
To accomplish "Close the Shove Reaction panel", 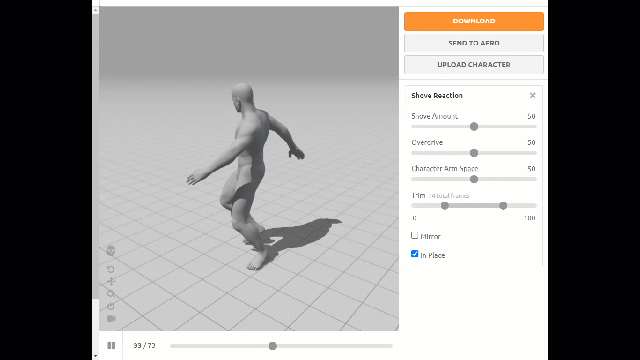I will (x=532, y=95).
